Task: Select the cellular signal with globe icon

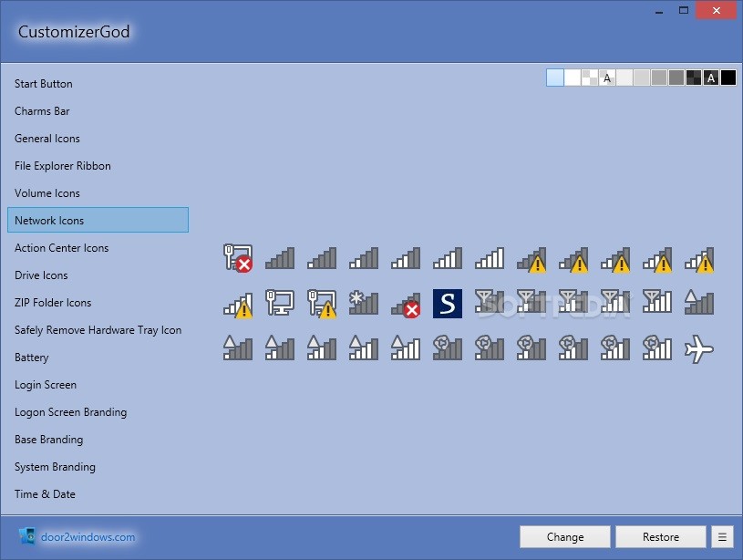Action: point(489,349)
